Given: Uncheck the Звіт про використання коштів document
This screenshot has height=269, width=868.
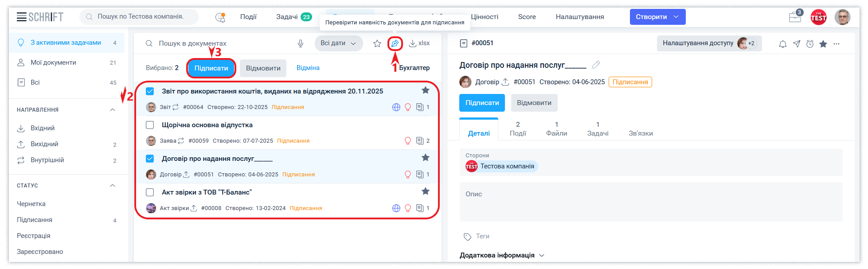Looking at the screenshot, I should pyautogui.click(x=150, y=91).
